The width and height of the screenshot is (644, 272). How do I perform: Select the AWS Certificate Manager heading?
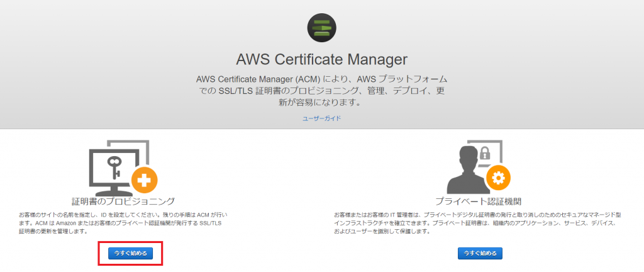[321, 60]
